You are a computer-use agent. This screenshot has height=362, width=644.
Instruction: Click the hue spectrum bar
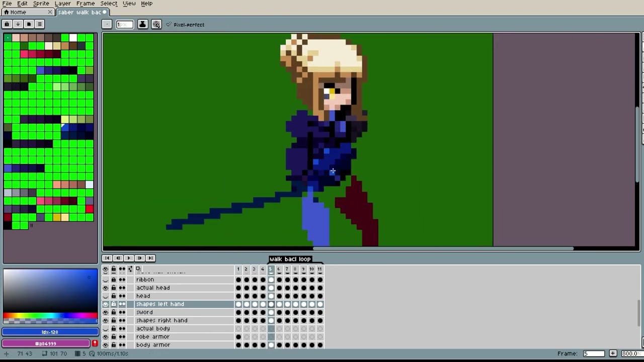(x=50, y=316)
